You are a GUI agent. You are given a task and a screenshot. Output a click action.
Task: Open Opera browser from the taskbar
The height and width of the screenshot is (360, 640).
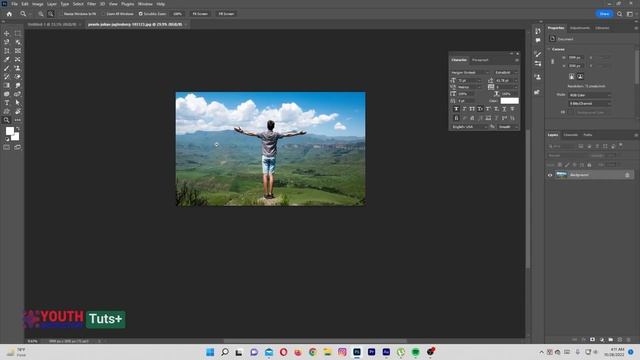click(283, 352)
